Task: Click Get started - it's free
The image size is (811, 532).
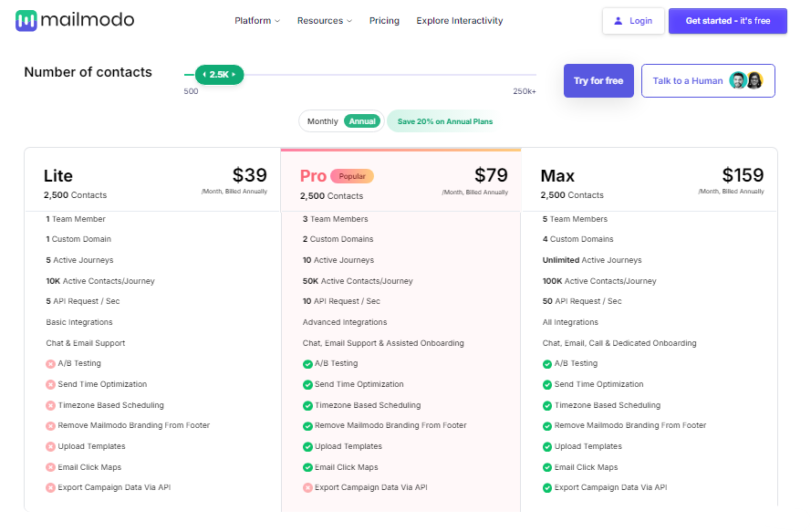Action: [x=728, y=21]
